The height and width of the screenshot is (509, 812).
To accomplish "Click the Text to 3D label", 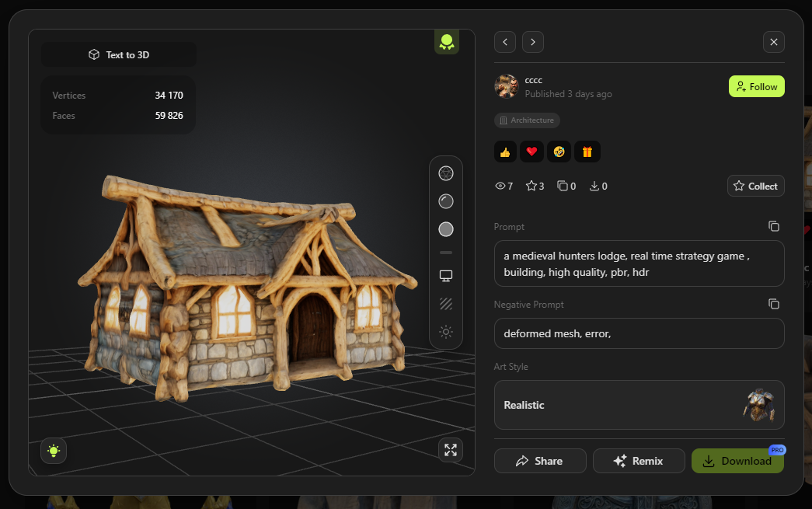I will 119,55.
